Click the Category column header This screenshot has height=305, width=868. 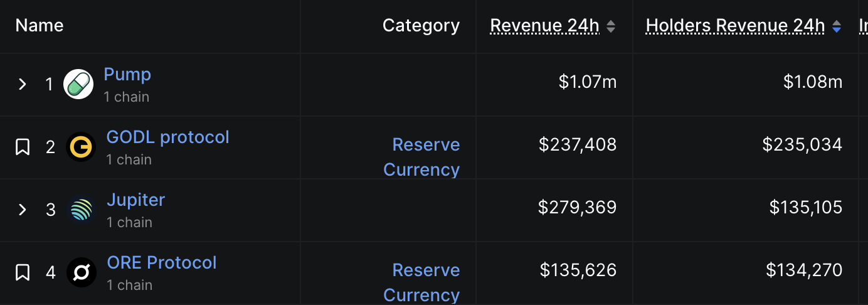[x=421, y=26]
